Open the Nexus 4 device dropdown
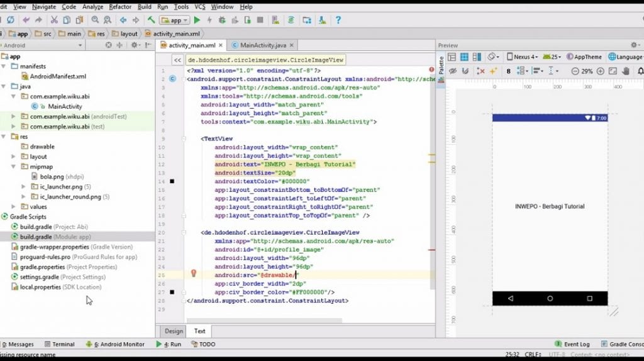Screen dimensions: 644x361 [x=522, y=57]
